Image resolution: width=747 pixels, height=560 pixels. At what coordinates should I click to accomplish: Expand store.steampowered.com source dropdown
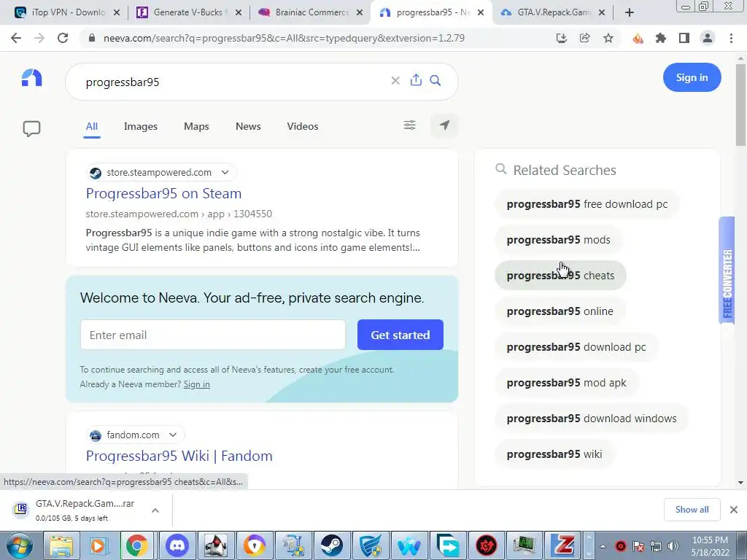[225, 172]
